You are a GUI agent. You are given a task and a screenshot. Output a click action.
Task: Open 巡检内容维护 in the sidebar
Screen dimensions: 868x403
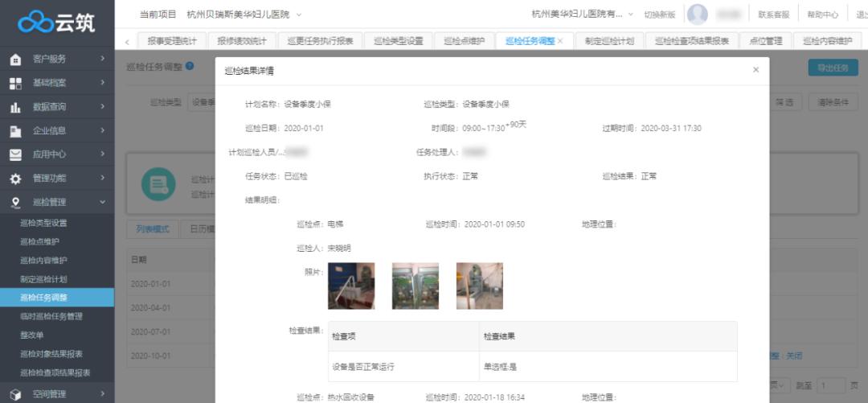tap(43, 260)
